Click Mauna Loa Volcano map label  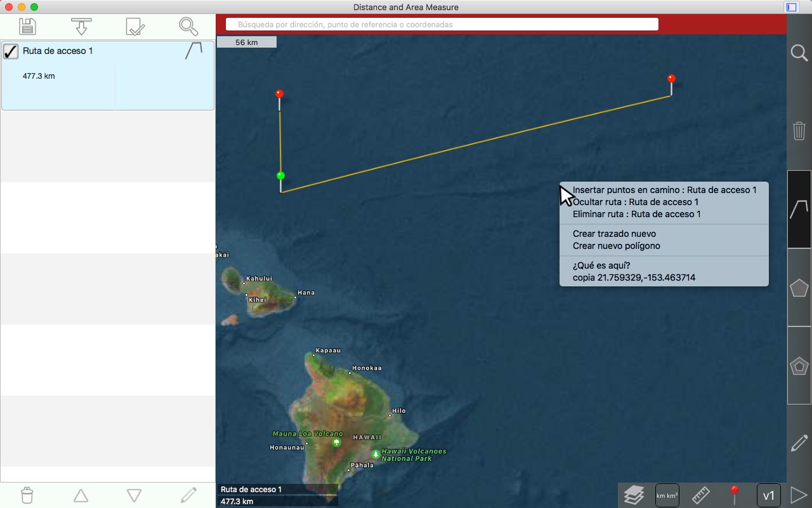click(x=308, y=434)
